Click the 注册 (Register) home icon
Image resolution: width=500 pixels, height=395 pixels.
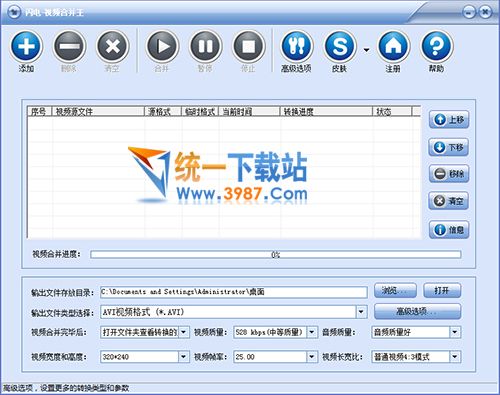[393, 46]
